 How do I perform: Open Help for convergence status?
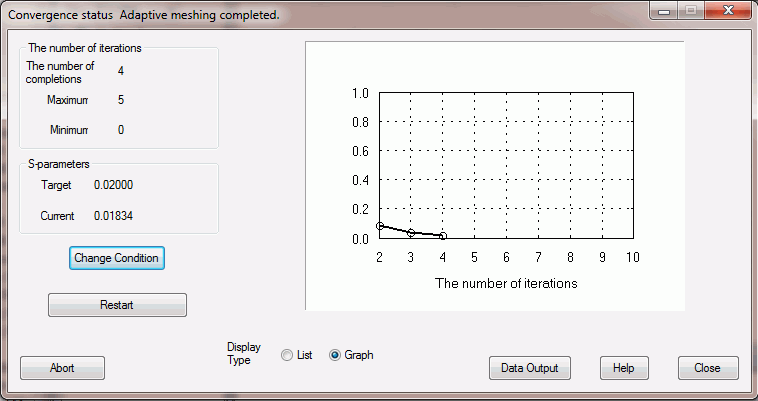tap(623, 368)
